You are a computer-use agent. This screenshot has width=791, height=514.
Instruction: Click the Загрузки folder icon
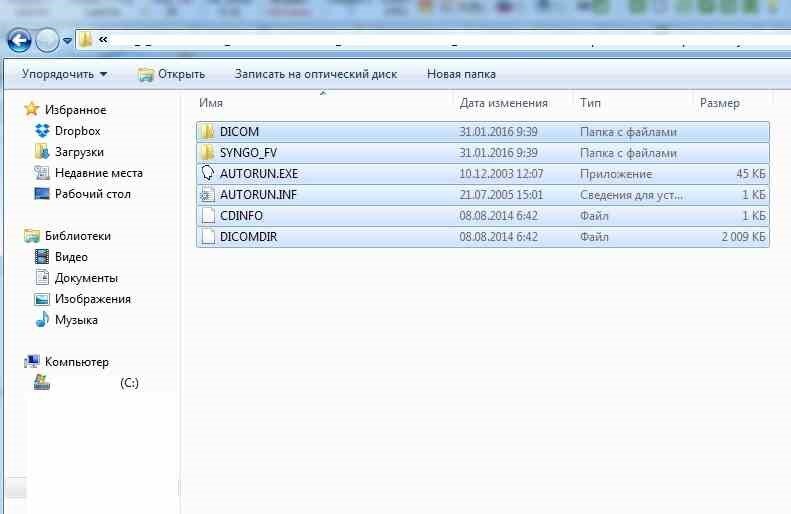42,151
